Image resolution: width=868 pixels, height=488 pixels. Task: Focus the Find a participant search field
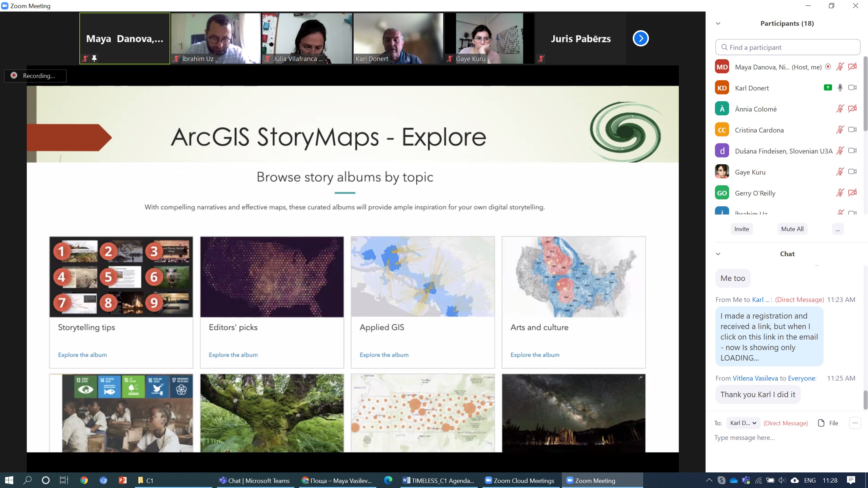click(x=787, y=47)
